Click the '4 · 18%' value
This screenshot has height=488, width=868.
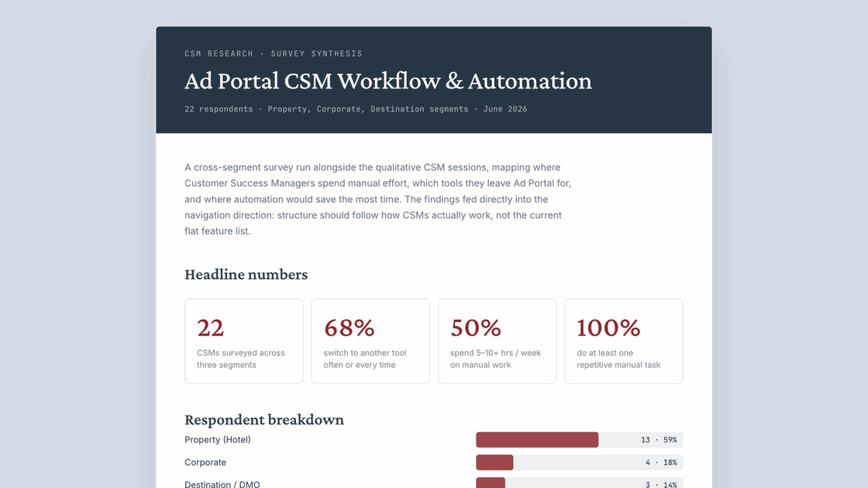tap(661, 462)
